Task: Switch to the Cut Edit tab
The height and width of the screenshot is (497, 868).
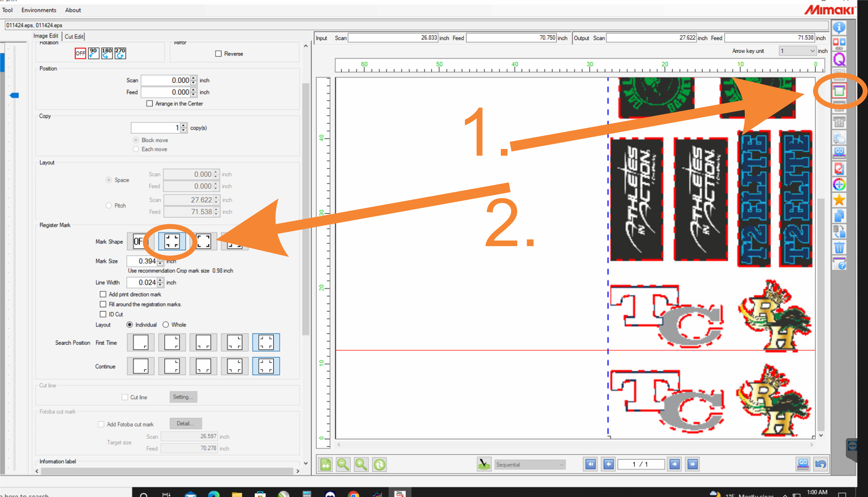Action: (x=74, y=36)
